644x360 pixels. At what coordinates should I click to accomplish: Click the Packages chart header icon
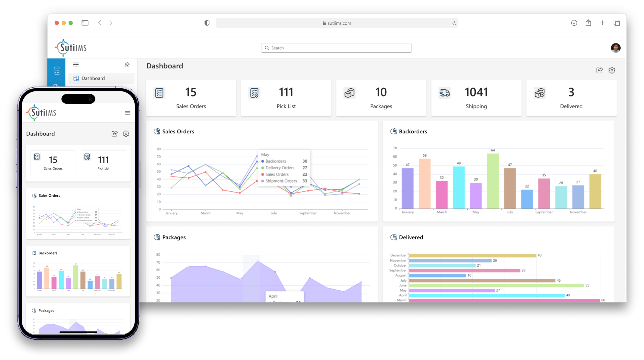(157, 237)
